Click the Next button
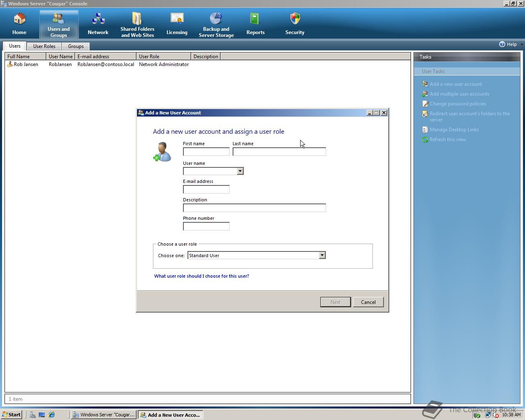This screenshot has height=420, width=525. pos(336,302)
